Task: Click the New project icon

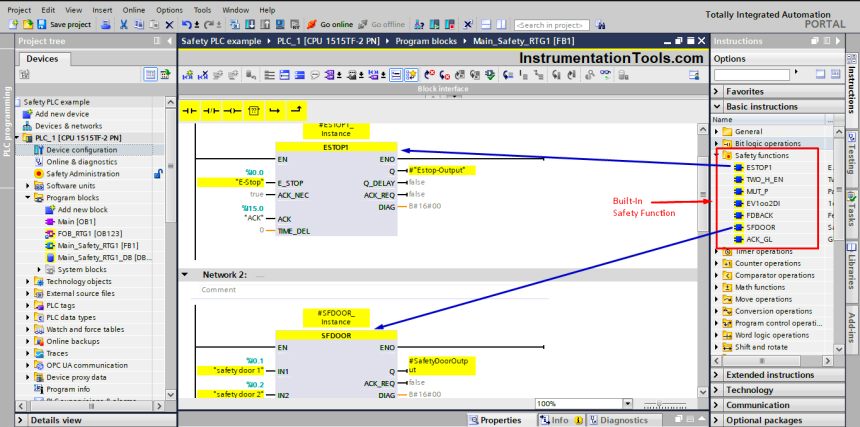Action: point(13,25)
